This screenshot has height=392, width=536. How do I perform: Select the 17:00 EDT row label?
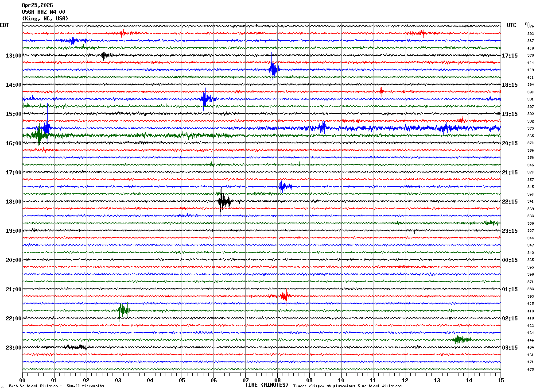click(x=14, y=173)
